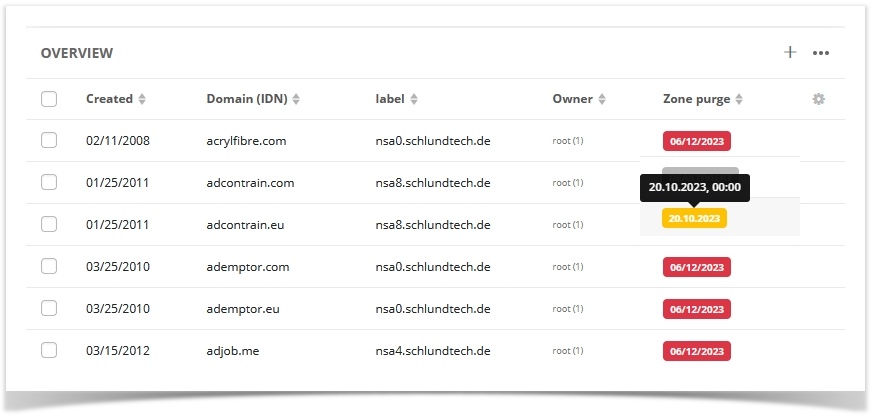
Task: Check the adcontrain.eu row checkbox
Action: tap(49, 224)
